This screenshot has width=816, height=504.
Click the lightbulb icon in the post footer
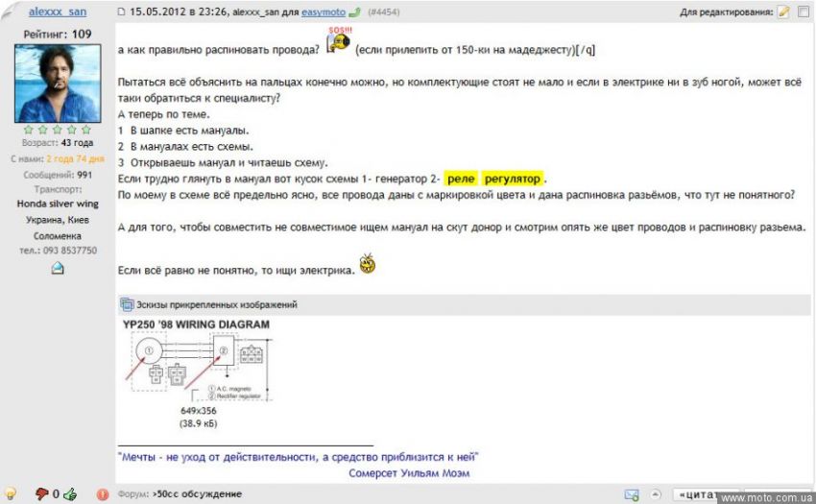coord(11,494)
